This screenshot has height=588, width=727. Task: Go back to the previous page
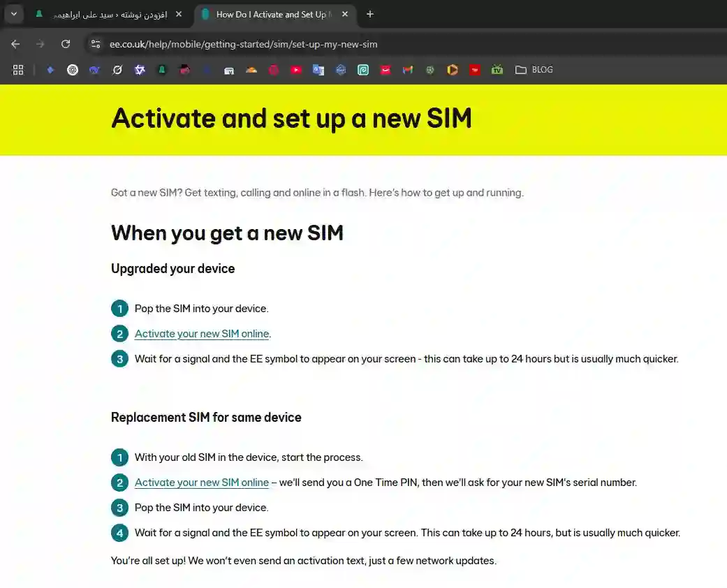click(x=15, y=44)
